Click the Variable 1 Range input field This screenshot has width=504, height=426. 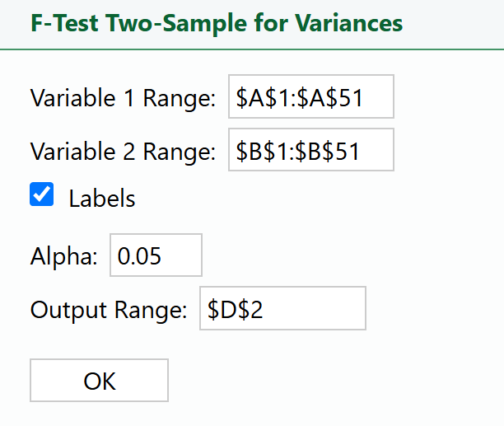tap(310, 97)
